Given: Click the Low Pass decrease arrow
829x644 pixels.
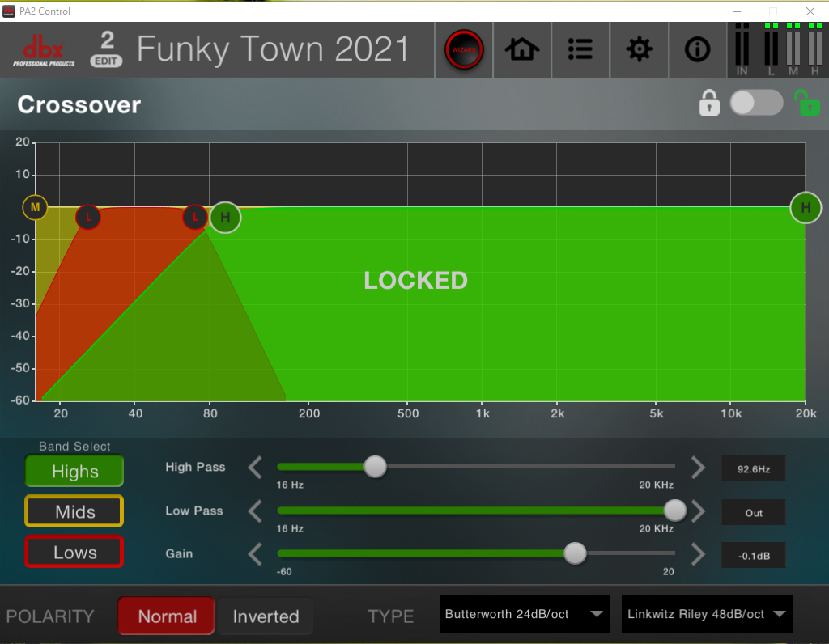Looking at the screenshot, I should pyautogui.click(x=256, y=511).
